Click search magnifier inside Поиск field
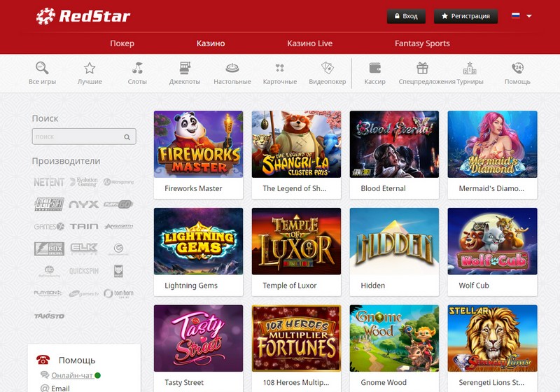Viewport: 560px width, 392px height. [x=127, y=136]
